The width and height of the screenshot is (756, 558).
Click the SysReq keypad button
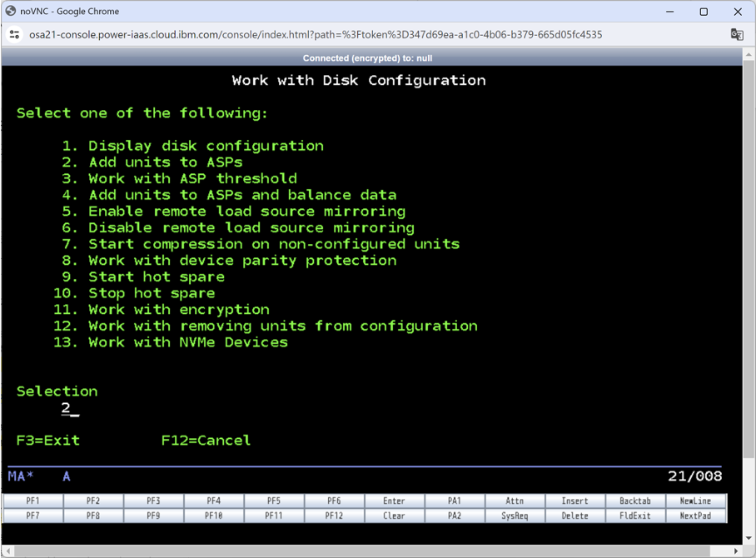click(x=515, y=516)
